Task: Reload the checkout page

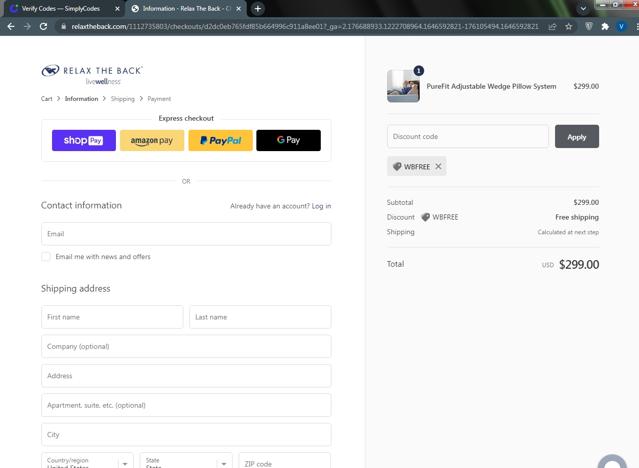Action: click(43, 26)
